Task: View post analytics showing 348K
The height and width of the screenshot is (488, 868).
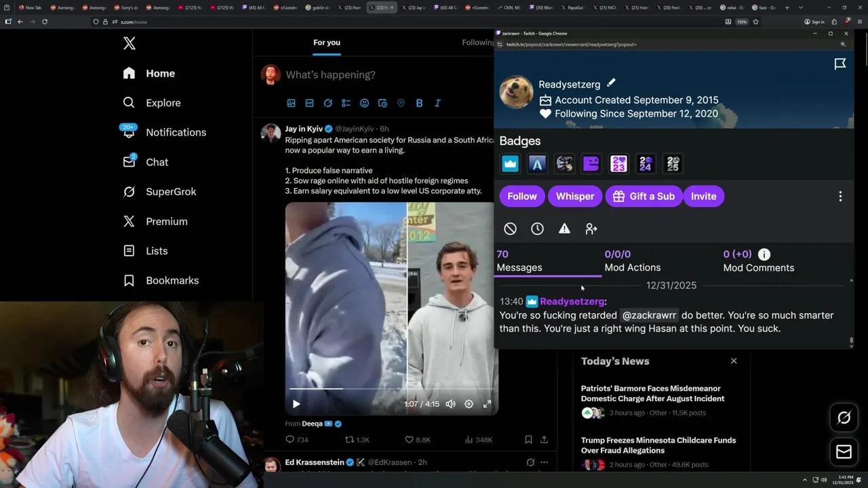Action: [x=479, y=440]
